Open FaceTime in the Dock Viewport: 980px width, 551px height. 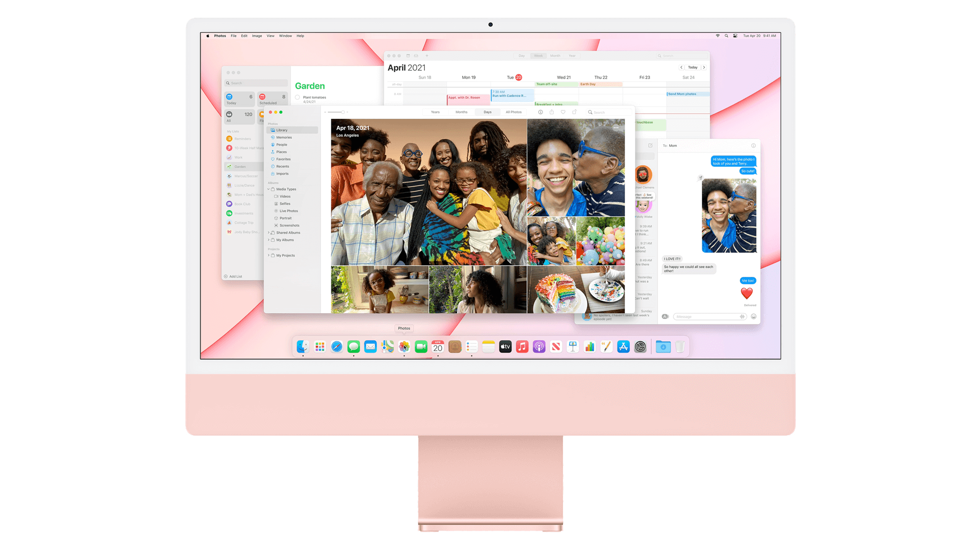[421, 347]
